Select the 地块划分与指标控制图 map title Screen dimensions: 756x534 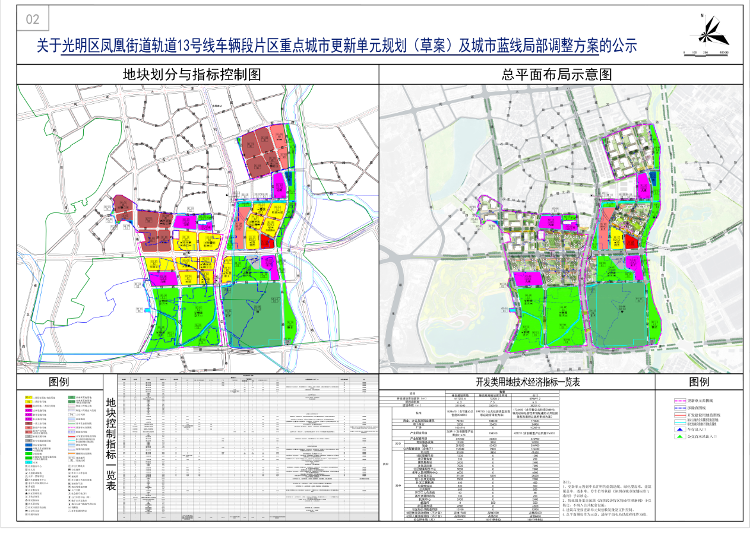click(191, 74)
